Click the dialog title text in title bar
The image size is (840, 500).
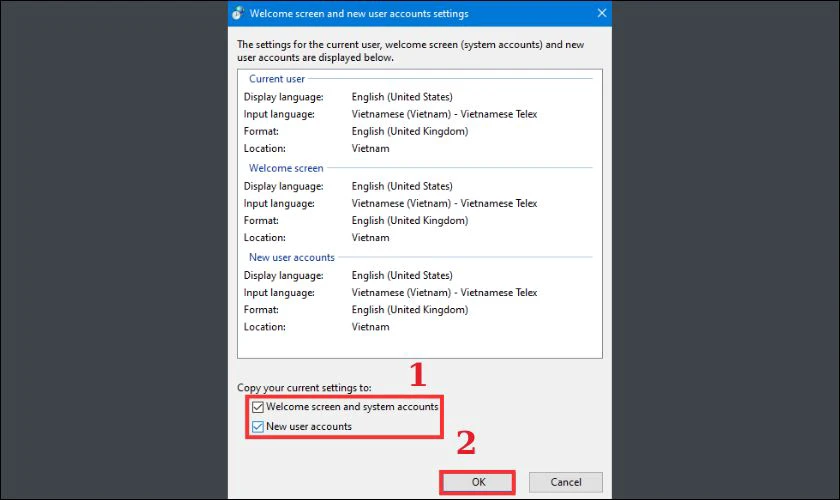(359, 13)
